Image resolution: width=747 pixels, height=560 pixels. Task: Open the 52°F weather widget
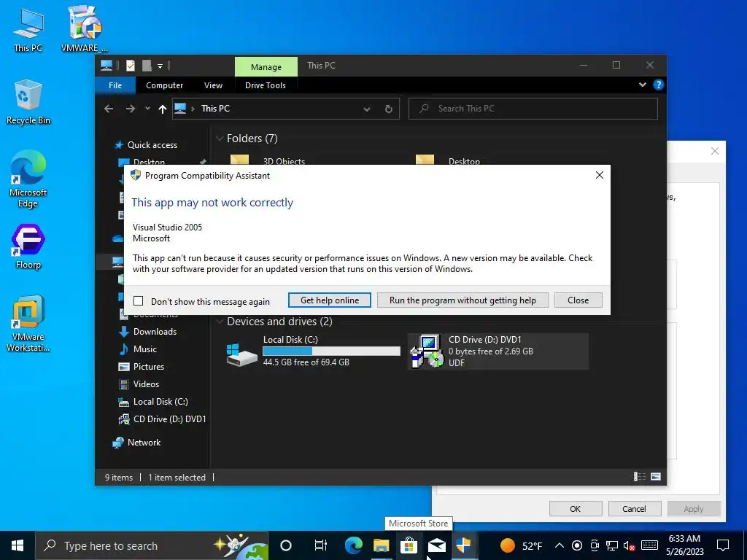click(521, 545)
